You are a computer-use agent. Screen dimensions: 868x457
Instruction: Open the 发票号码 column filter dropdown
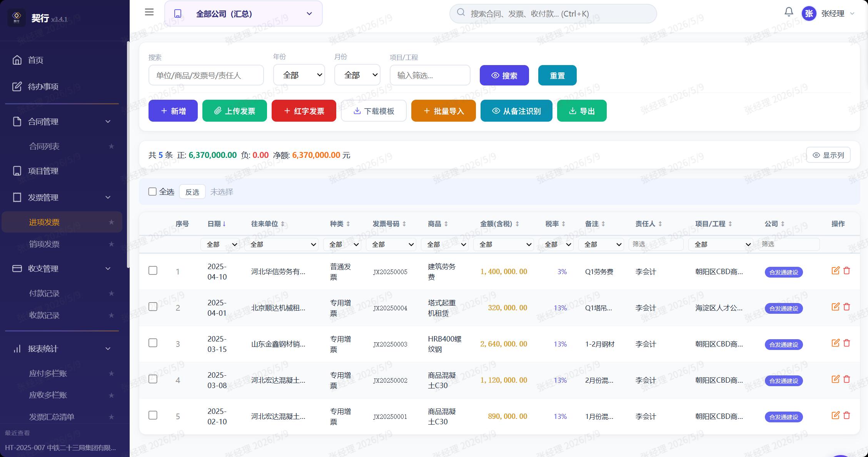tap(391, 244)
